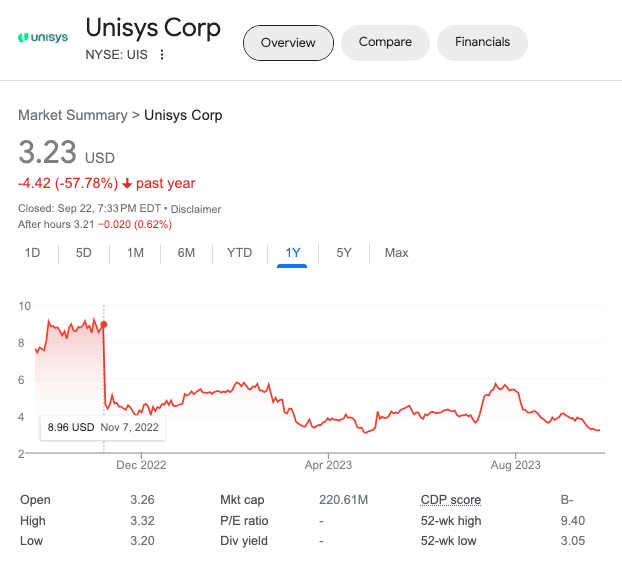Select the 1Y range tab

(x=293, y=254)
